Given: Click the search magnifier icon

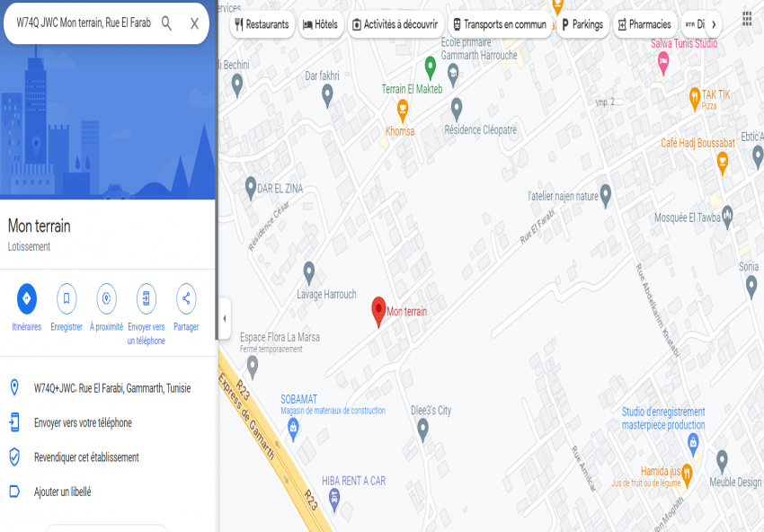Looking at the screenshot, I should pos(166,23).
